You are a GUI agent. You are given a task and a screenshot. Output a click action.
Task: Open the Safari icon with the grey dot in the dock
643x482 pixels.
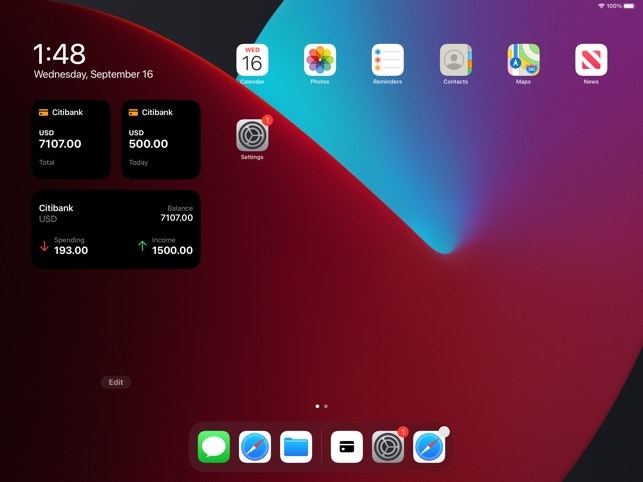(x=429, y=447)
